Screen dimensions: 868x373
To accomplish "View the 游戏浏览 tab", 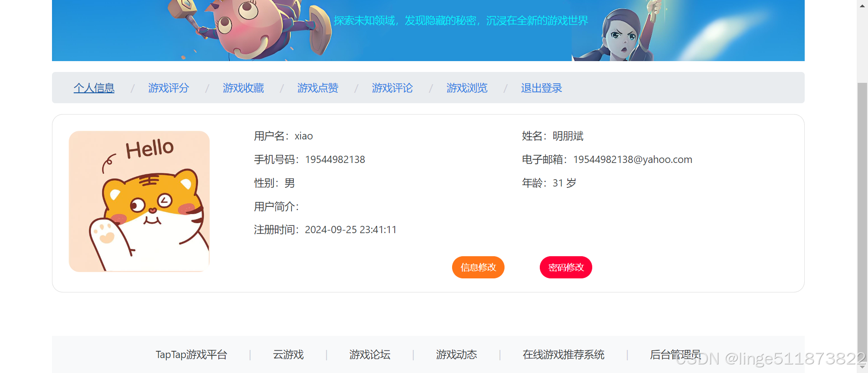I will click(467, 88).
